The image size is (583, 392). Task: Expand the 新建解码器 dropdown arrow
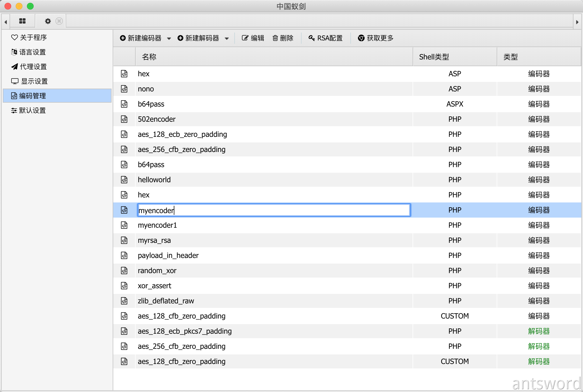tap(227, 38)
